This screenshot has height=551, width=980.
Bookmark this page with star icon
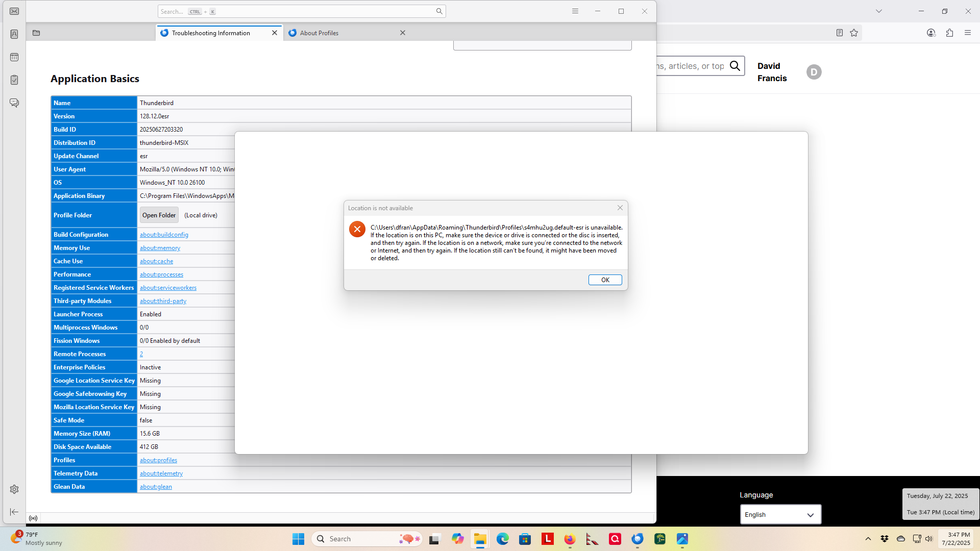[854, 33]
